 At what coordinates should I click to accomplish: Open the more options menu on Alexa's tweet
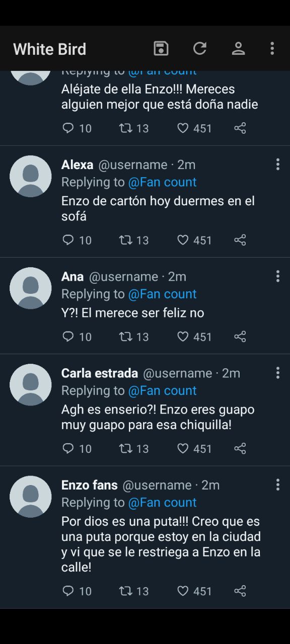click(277, 165)
